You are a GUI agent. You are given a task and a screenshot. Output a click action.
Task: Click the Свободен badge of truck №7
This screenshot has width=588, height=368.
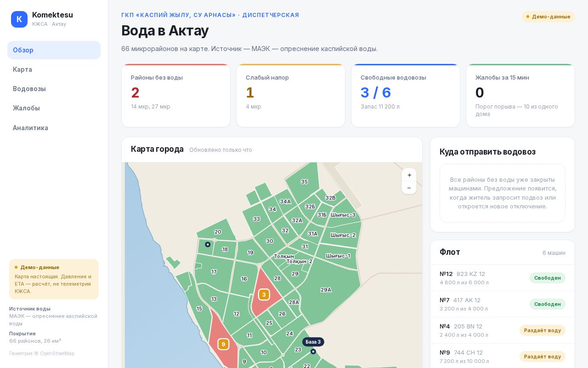coord(548,304)
